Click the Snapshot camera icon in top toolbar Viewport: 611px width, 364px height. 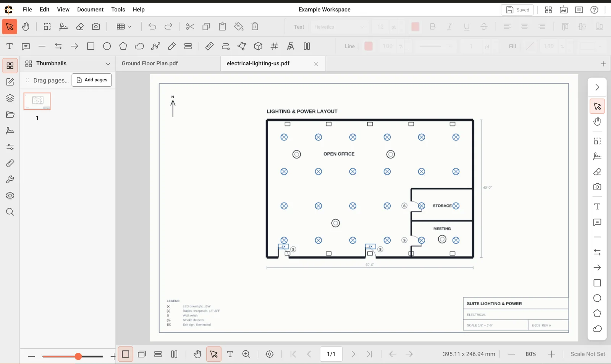(96, 26)
